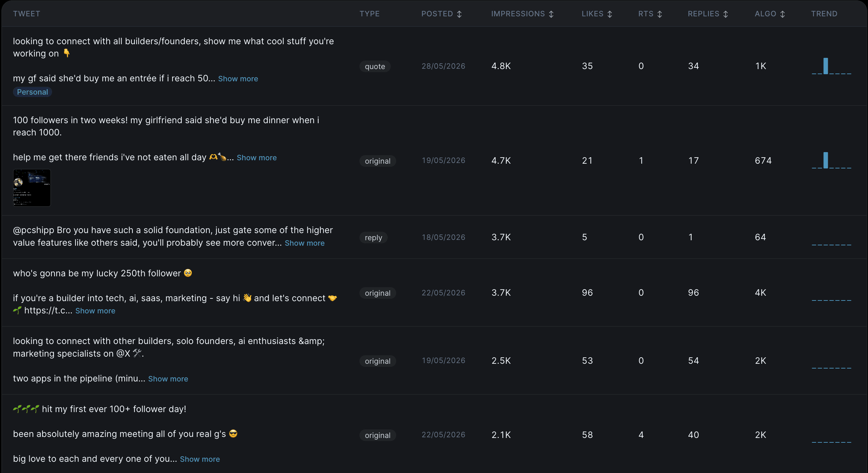The width and height of the screenshot is (868, 473).
Task: Click the RTS column header label
Action: pyautogui.click(x=646, y=14)
